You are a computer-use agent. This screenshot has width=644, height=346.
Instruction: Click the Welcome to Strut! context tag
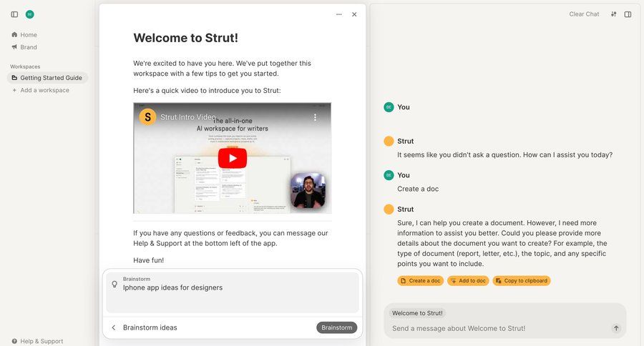point(417,313)
